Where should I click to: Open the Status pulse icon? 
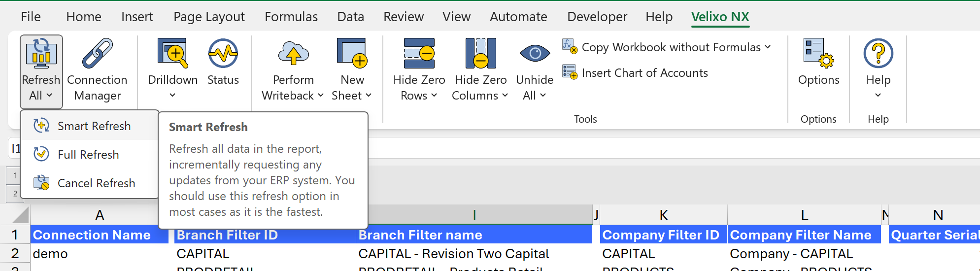tap(223, 53)
